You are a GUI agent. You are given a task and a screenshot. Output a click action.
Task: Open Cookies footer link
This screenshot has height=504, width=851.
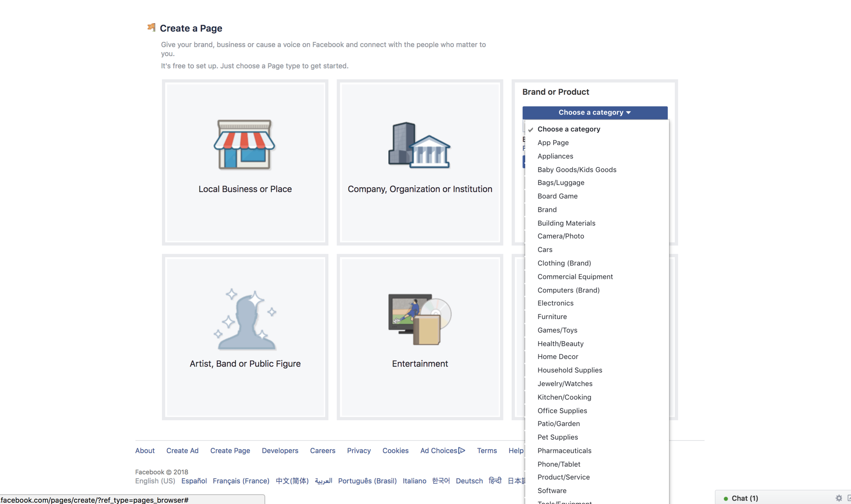pyautogui.click(x=395, y=450)
